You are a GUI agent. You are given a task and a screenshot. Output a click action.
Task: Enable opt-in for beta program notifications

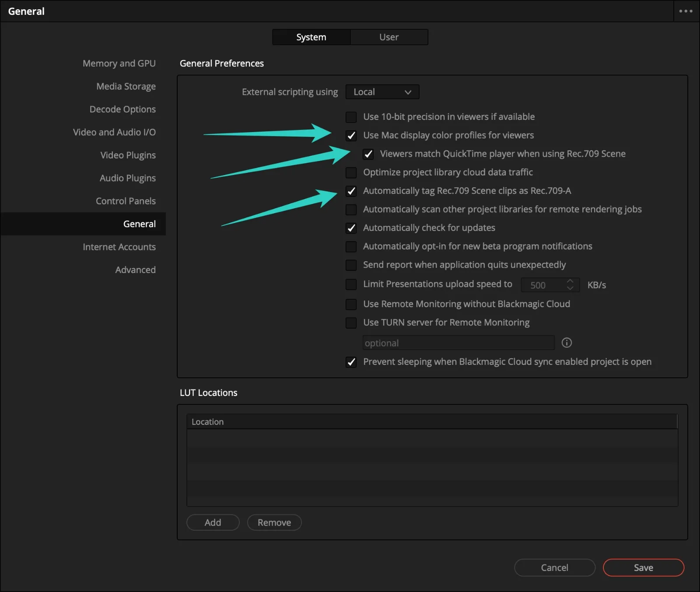tap(351, 246)
